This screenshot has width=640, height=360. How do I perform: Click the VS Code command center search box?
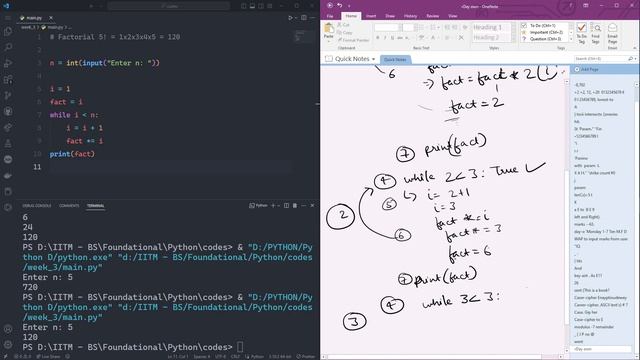[x=169, y=6]
